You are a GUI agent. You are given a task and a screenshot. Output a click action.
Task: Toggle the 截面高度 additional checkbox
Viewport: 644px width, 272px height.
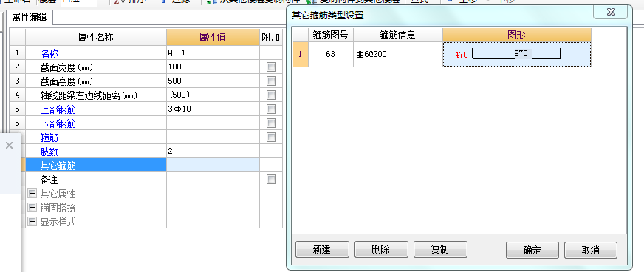[x=271, y=81]
